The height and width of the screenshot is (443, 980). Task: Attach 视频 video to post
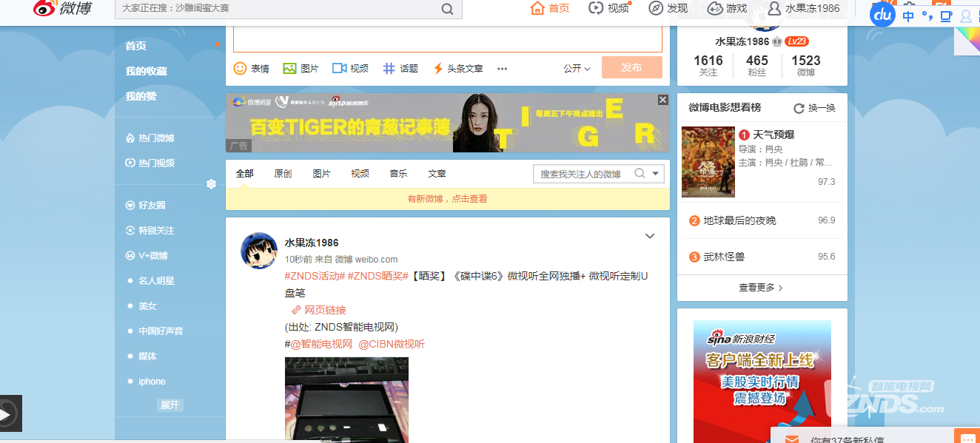pyautogui.click(x=350, y=68)
